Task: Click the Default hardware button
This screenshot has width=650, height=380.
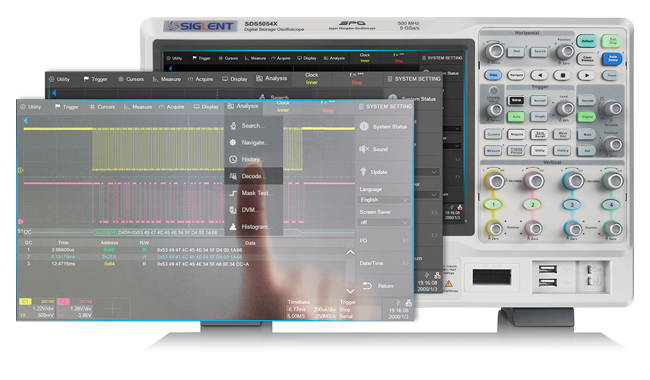Action: (x=587, y=41)
